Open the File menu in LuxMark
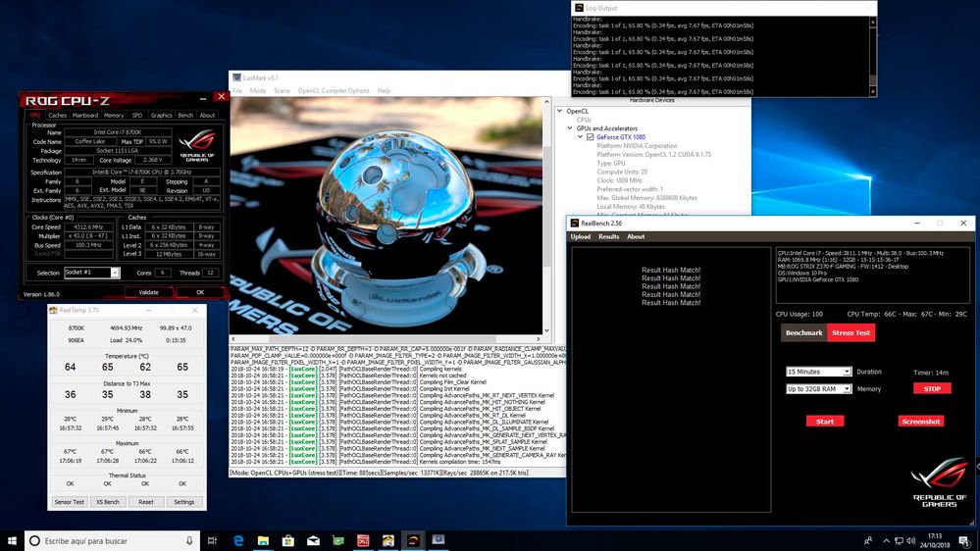 pyautogui.click(x=237, y=90)
